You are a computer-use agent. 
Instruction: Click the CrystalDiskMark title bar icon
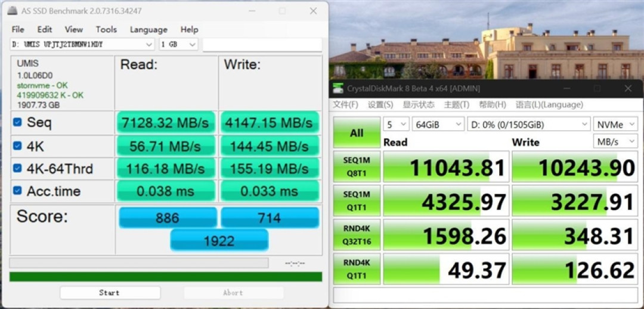tap(338, 88)
